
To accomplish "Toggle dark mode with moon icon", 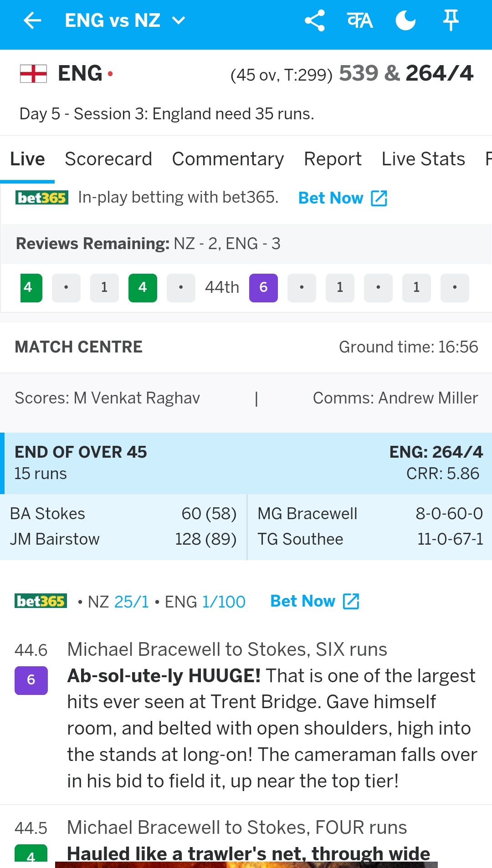I will tap(405, 20).
